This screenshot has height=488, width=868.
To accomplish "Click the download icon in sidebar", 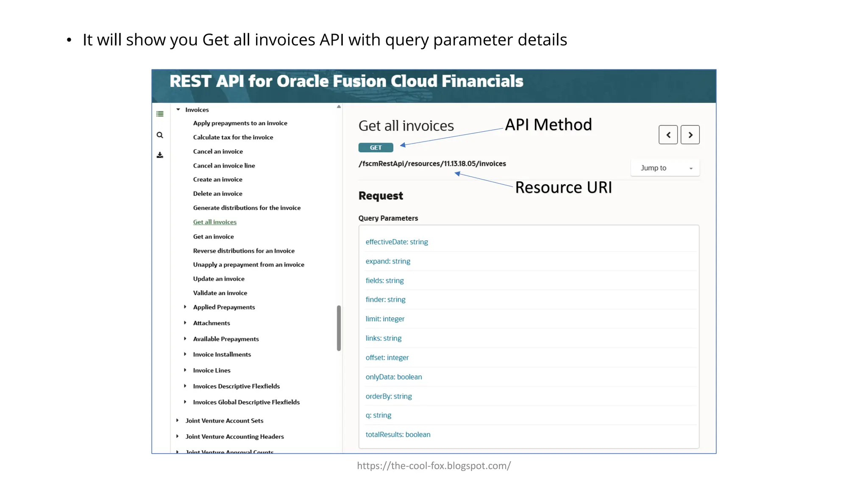I will 160,155.
